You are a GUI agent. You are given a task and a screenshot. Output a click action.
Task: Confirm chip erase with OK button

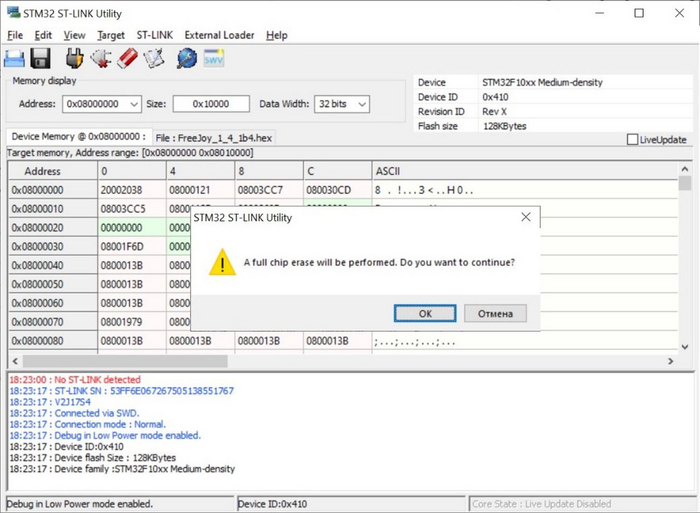click(x=425, y=313)
